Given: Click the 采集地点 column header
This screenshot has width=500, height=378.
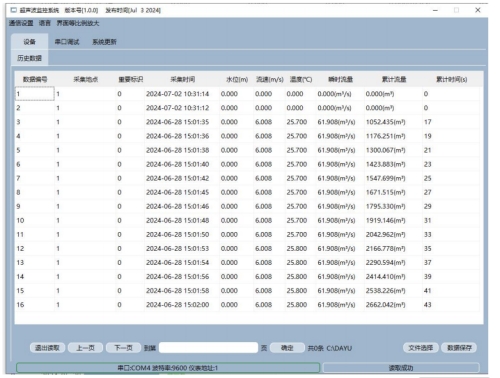Looking at the screenshot, I should (x=86, y=79).
